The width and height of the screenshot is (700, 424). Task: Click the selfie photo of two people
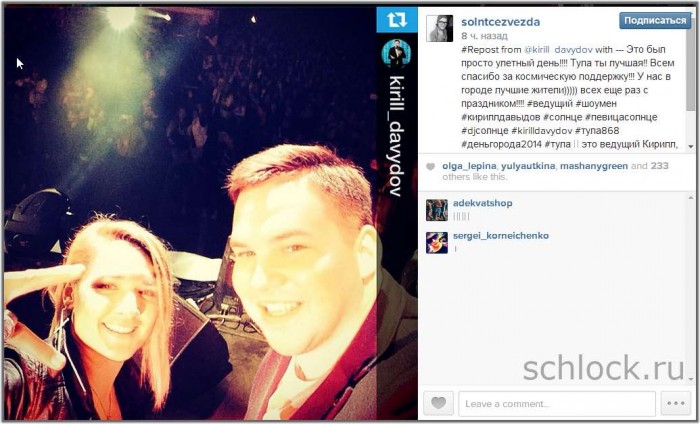click(x=191, y=214)
